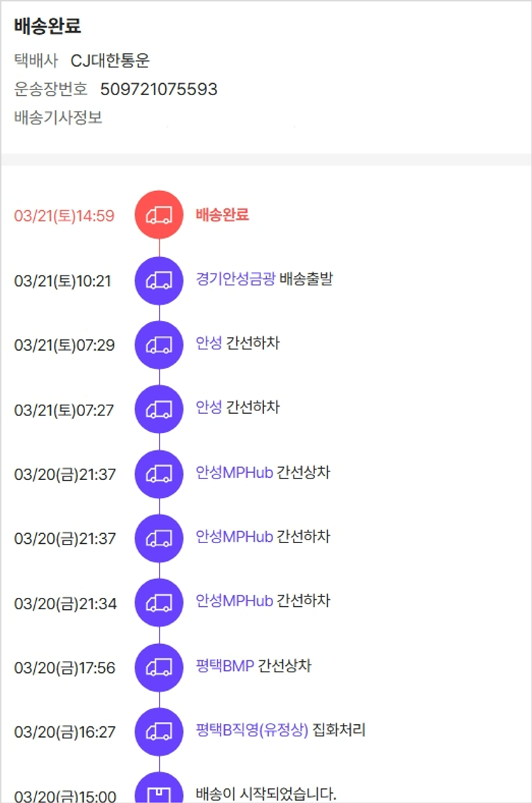
Task: Click the 배송완료 heading at top
Action: (48, 26)
